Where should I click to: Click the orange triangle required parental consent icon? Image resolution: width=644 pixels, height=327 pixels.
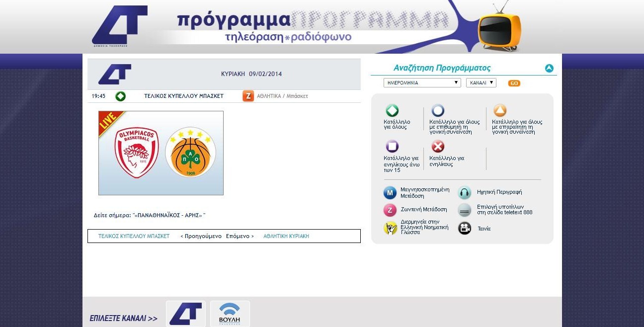499,110
